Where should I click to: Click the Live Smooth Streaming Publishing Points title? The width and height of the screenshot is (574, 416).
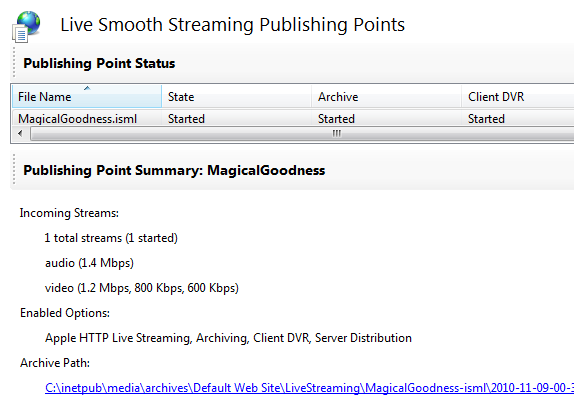pyautogui.click(x=232, y=25)
